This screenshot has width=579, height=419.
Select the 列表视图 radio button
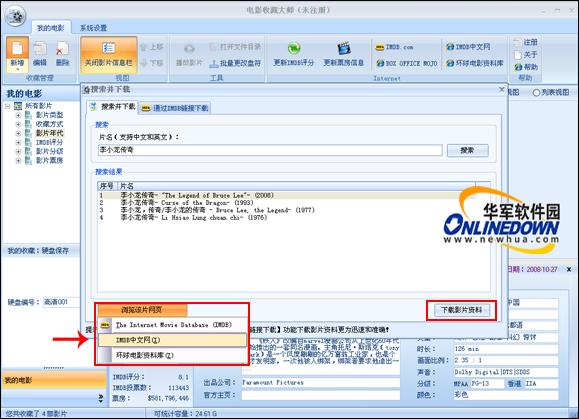point(536,93)
